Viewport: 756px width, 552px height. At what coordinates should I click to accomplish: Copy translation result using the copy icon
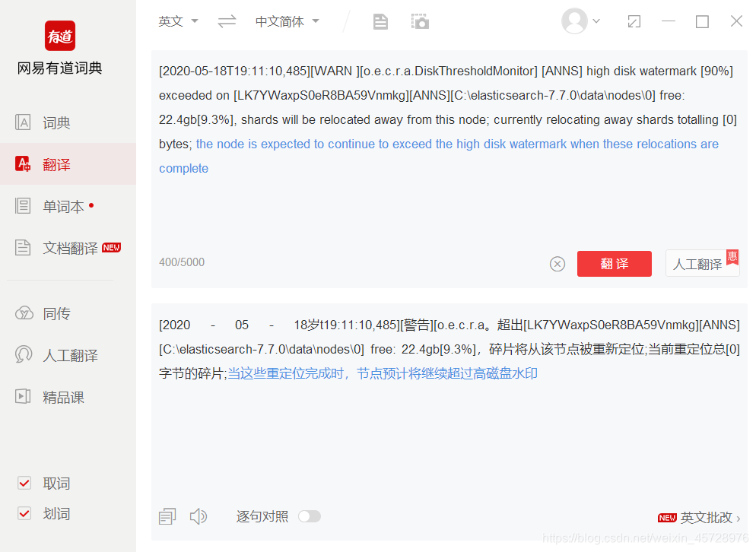coord(167,516)
